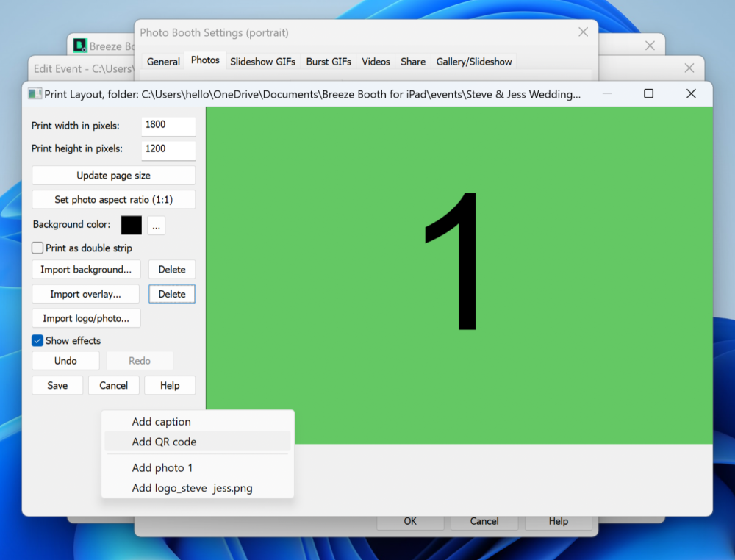Open background color picker ellipsis button
Screen dimensions: 735x560
tap(156, 226)
